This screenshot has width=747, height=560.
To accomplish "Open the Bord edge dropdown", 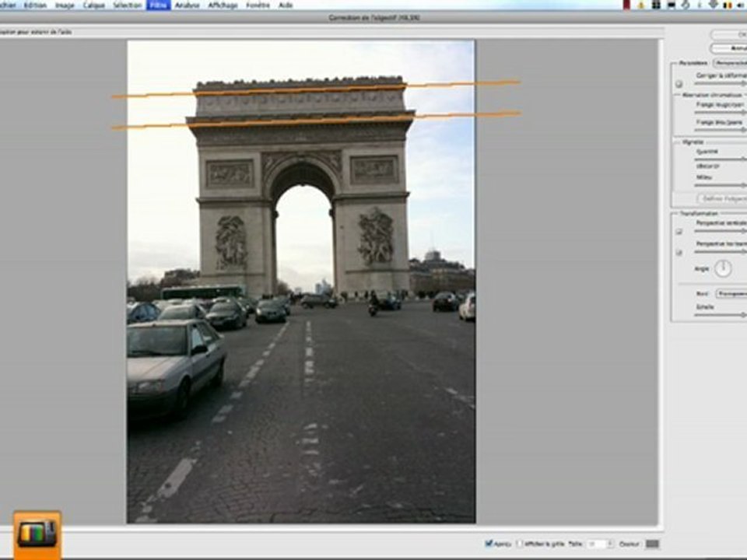I will [x=731, y=294].
